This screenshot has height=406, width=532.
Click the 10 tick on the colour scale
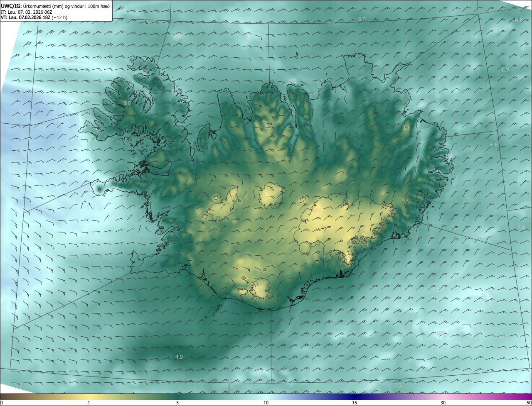pyautogui.click(x=266, y=403)
